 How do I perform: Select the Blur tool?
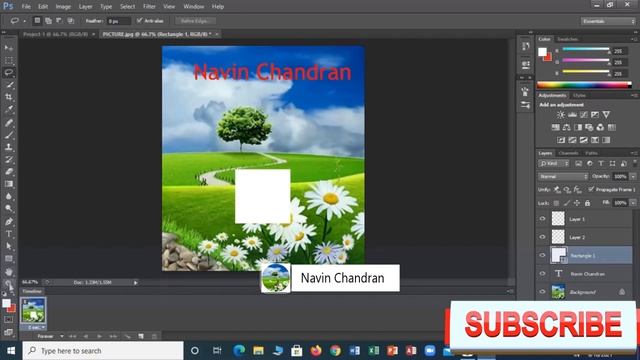click(9, 196)
